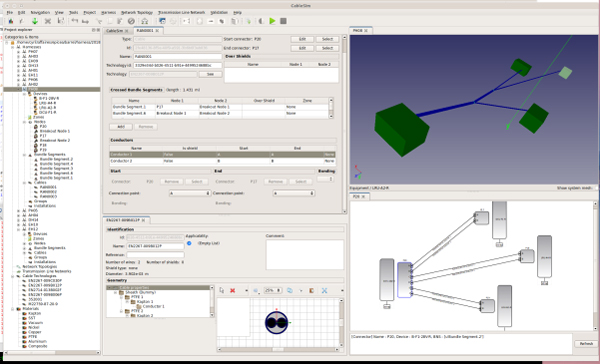Click the geometry canvas horizontal scrollbar
Viewport: 600px width, 364px height.
coord(278,349)
